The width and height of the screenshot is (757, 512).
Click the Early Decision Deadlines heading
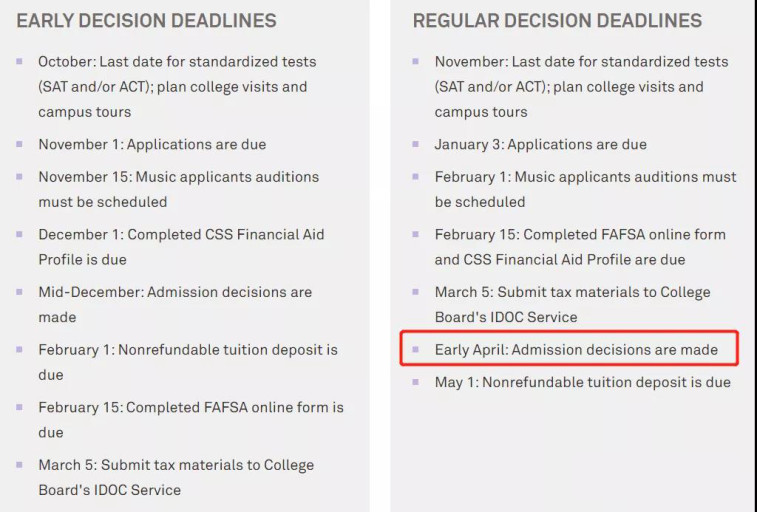pyautogui.click(x=146, y=21)
